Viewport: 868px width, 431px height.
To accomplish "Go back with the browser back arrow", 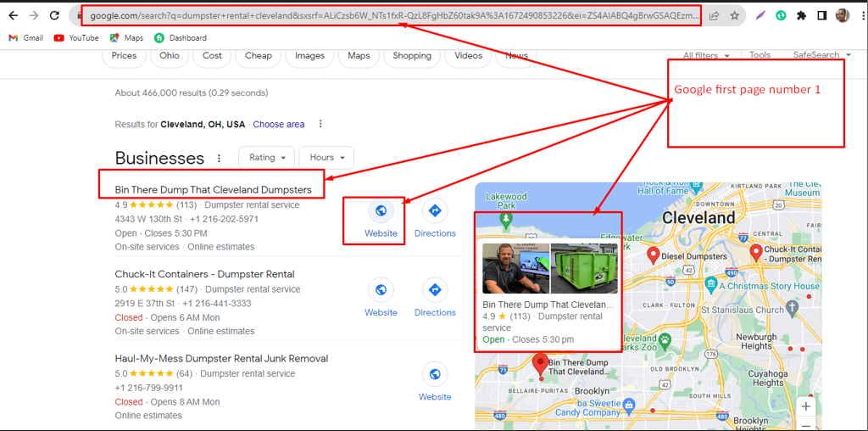I will pos(14,15).
